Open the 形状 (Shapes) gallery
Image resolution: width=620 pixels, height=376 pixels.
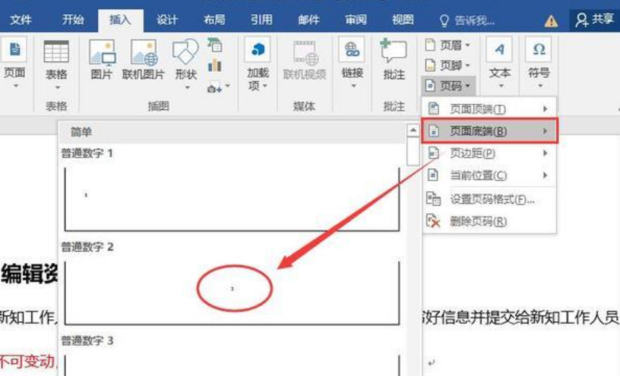(x=186, y=64)
